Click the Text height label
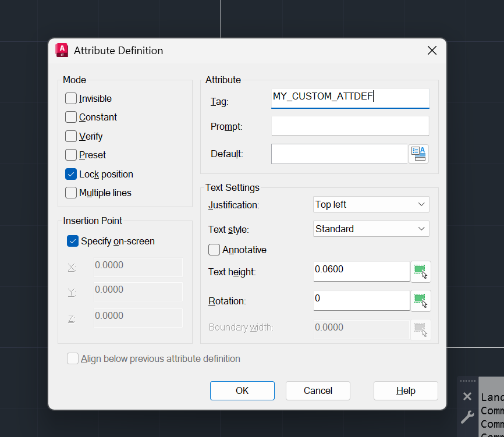Screen dimensions: 504x437 [232, 272]
